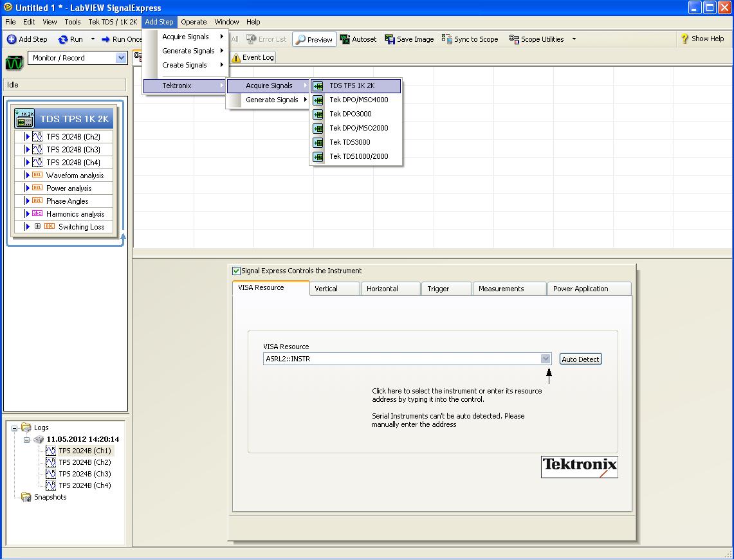Screen dimensions: 734x560
Task: Open the Operate menu
Action: point(194,22)
